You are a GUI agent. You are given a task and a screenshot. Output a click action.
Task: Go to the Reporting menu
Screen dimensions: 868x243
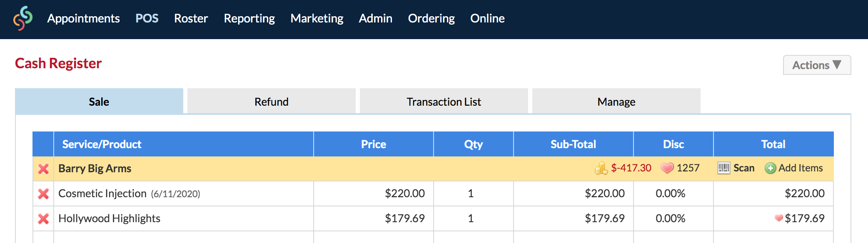[x=249, y=18]
